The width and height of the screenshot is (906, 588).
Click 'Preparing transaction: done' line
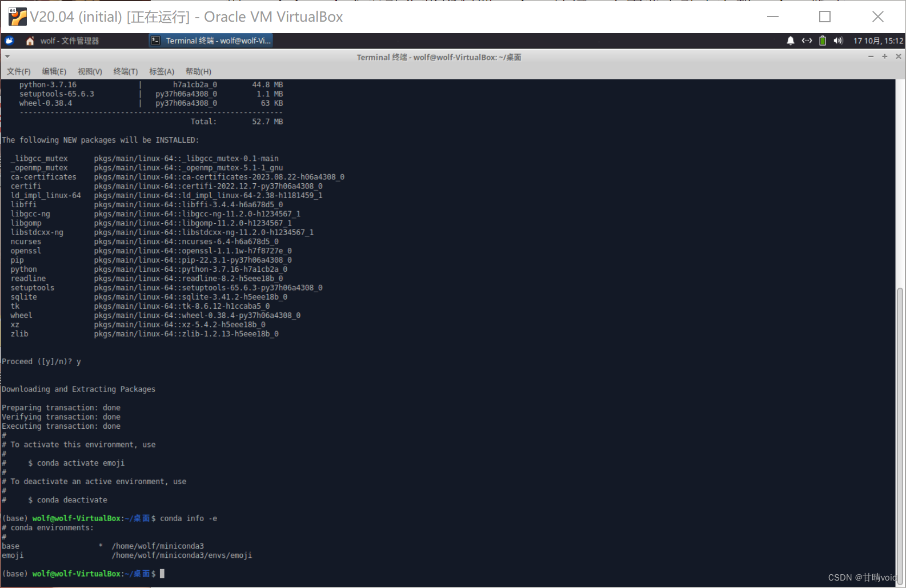61,408
